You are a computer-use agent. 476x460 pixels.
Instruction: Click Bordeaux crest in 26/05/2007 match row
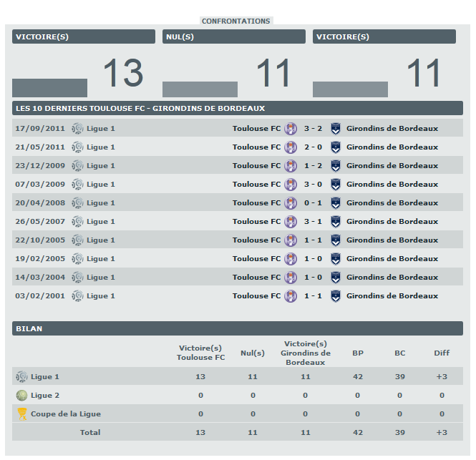(335, 222)
